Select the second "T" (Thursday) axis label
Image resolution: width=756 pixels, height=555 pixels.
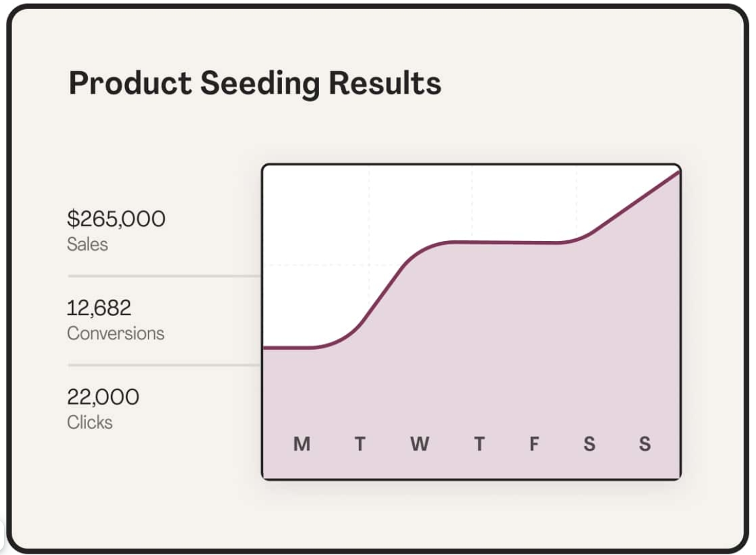coord(479,444)
